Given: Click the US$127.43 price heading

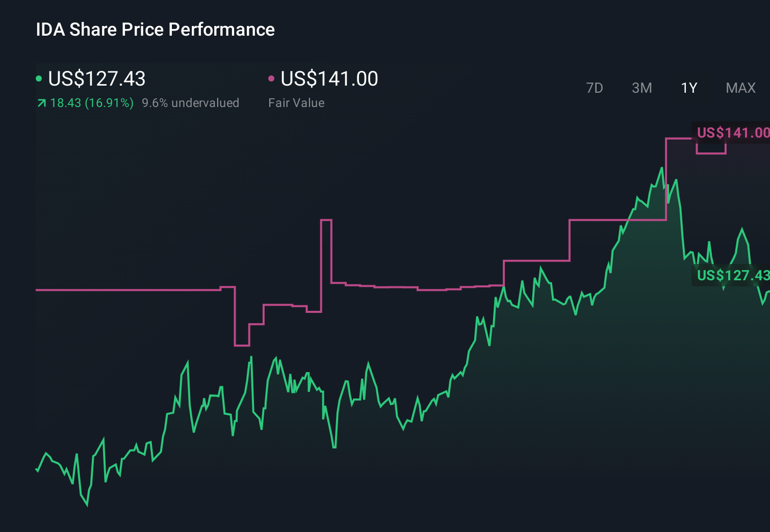Looking at the screenshot, I should [97, 78].
